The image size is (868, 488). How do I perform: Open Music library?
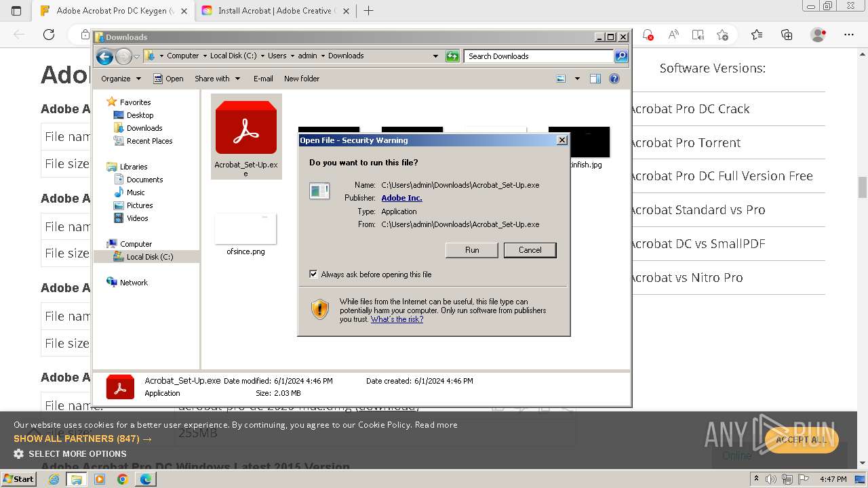(x=136, y=192)
